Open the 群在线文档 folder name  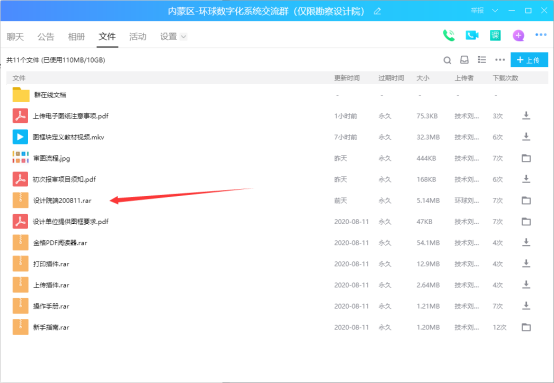[x=50, y=95]
